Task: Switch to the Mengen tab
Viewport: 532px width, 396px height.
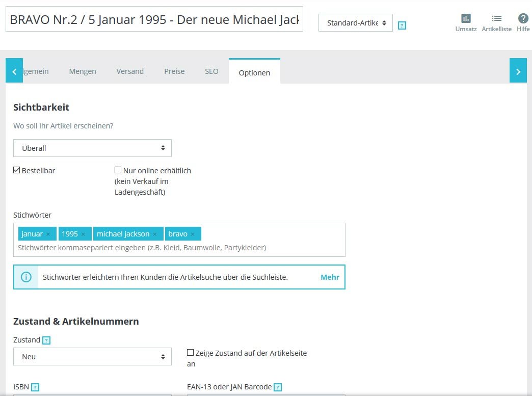Action: click(83, 71)
